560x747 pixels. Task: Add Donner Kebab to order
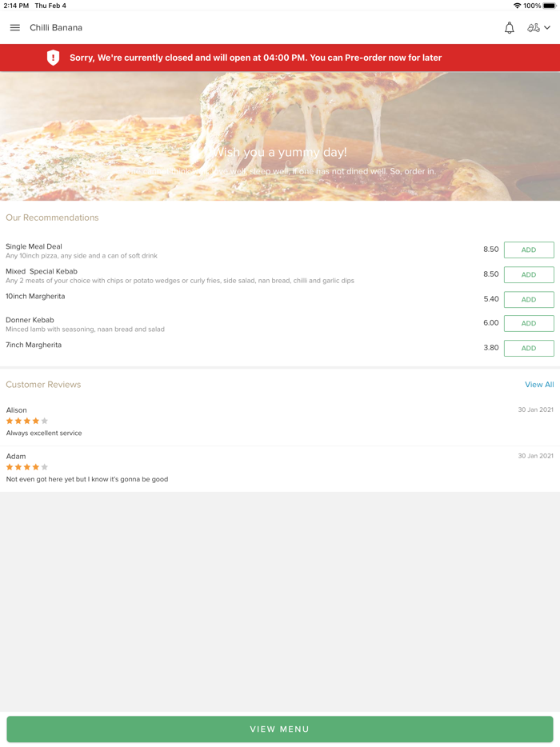point(528,323)
